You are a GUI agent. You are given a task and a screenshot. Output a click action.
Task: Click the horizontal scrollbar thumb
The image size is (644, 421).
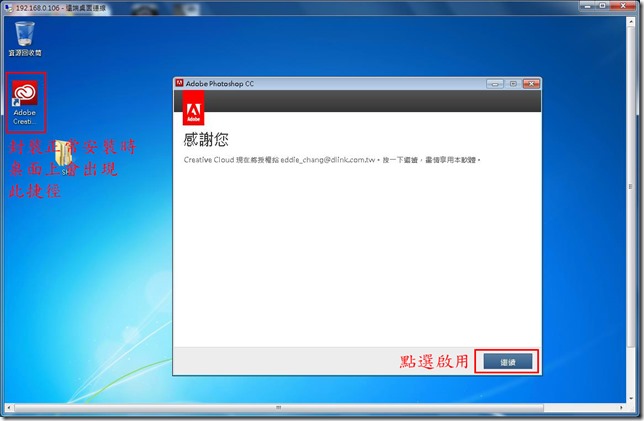pos(279,407)
